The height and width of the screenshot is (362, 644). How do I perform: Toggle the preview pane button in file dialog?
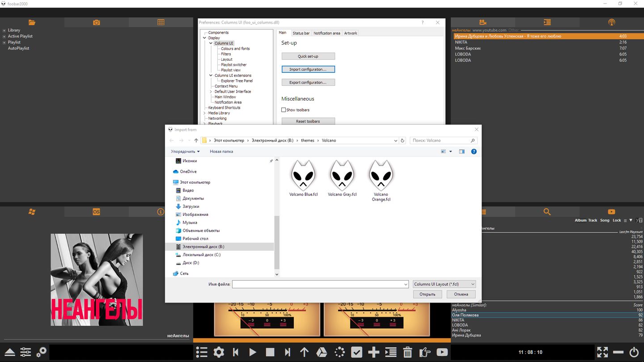(x=462, y=152)
